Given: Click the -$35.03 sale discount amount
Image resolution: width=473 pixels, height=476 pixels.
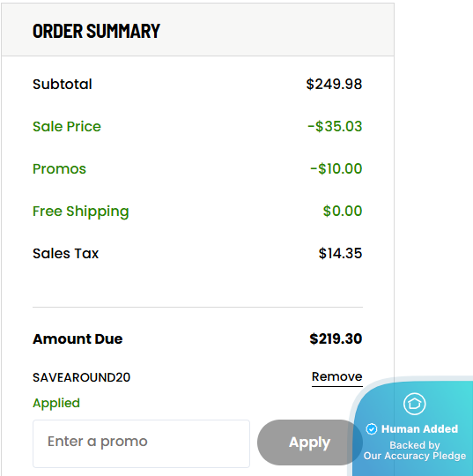Looking at the screenshot, I should tap(335, 126).
